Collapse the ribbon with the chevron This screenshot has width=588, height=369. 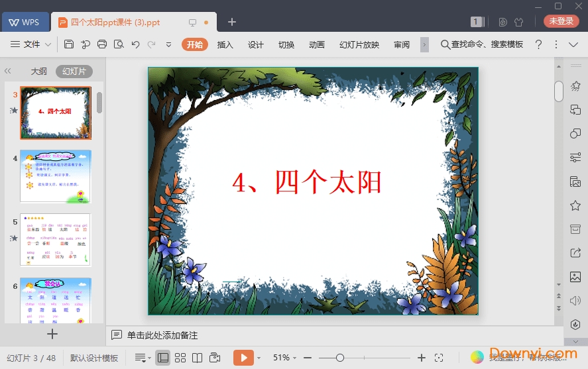573,44
